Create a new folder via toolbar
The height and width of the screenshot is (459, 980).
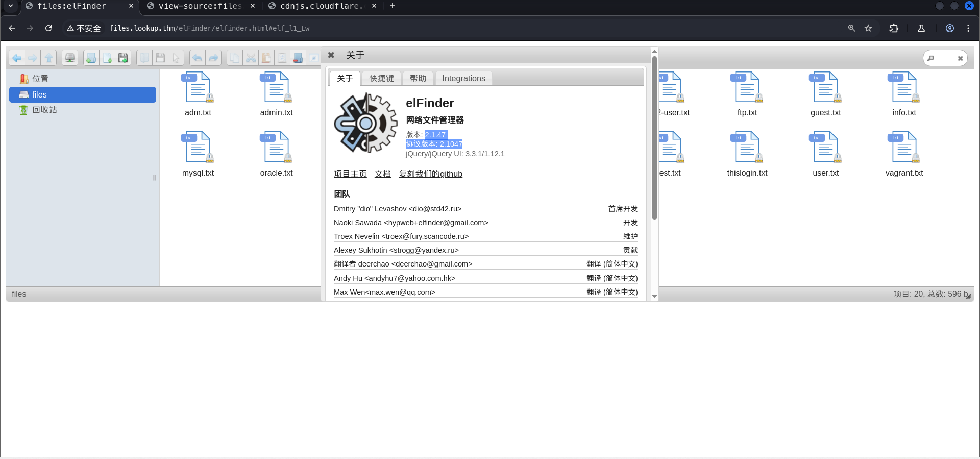91,58
